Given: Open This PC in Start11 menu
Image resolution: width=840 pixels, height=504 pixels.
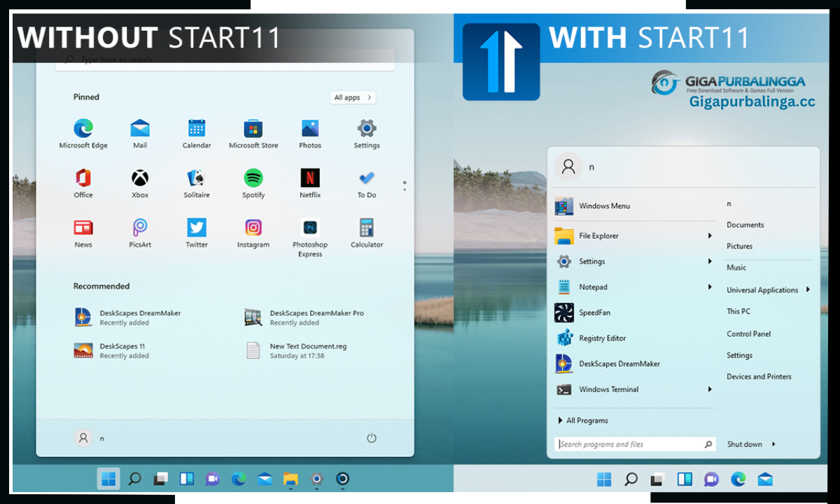Looking at the screenshot, I should 738,311.
